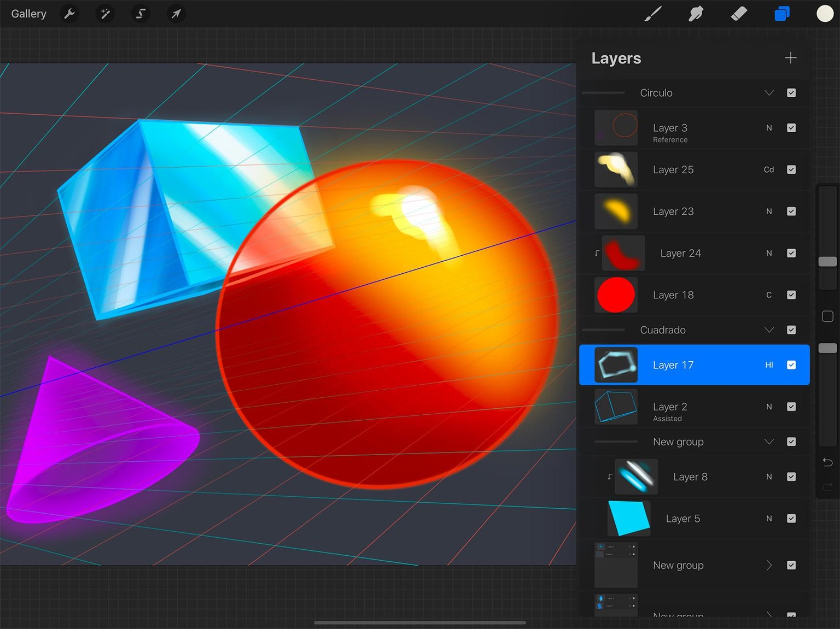Select the Layer 25 name
Viewport: 840px width, 629px height.
coord(673,169)
